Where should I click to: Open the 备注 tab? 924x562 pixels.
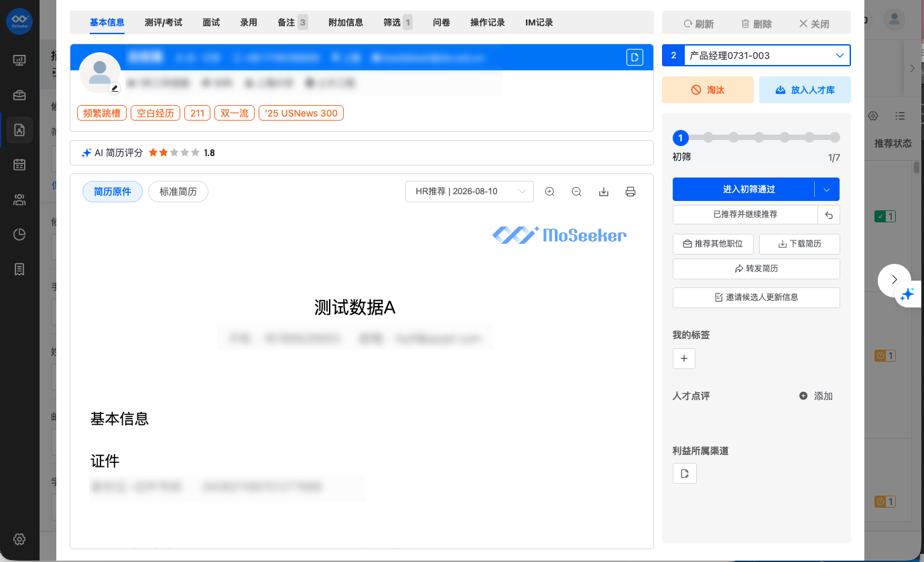coord(292,23)
